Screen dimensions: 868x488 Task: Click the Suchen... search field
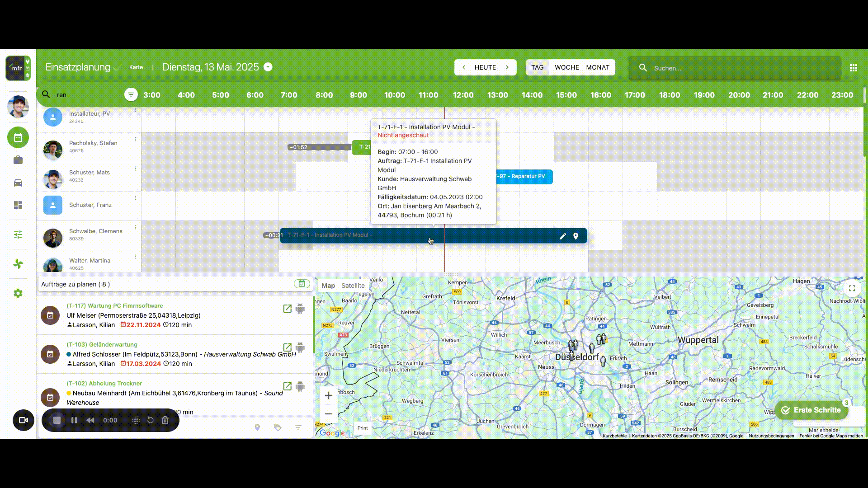coord(735,68)
